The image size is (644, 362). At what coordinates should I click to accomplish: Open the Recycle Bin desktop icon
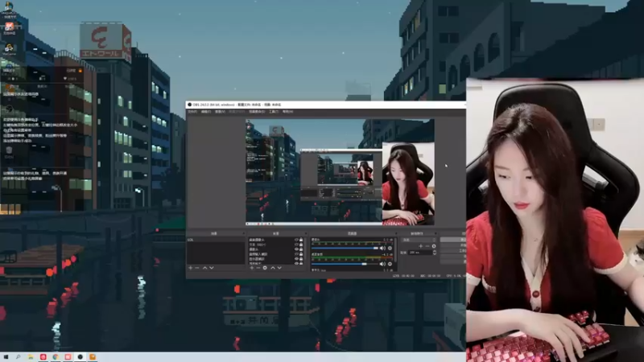coord(9,152)
